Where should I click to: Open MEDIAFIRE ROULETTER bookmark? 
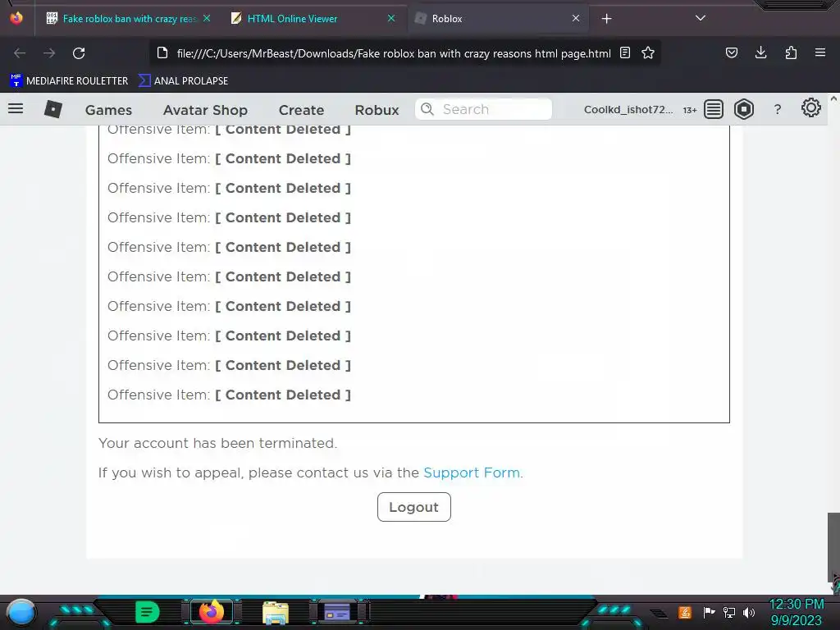(x=69, y=81)
